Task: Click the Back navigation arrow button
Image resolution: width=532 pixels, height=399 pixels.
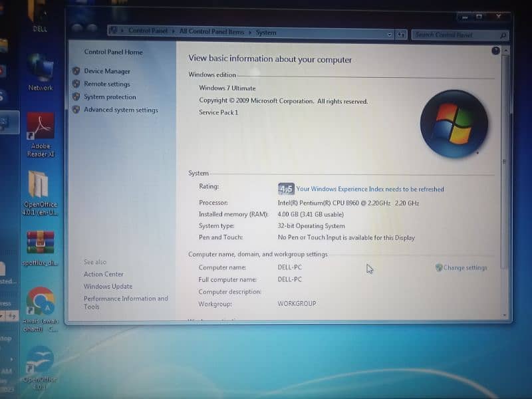Action: tap(77, 30)
